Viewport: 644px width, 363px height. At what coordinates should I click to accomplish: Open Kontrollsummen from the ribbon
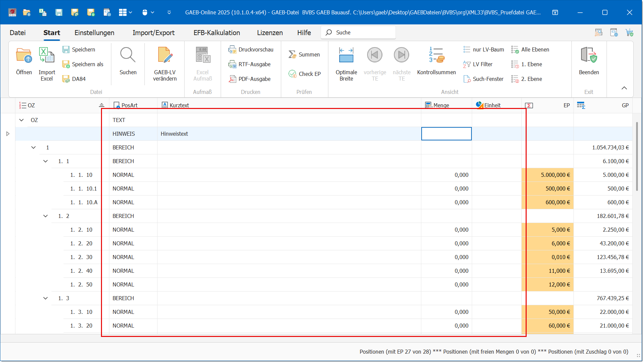[x=436, y=55]
